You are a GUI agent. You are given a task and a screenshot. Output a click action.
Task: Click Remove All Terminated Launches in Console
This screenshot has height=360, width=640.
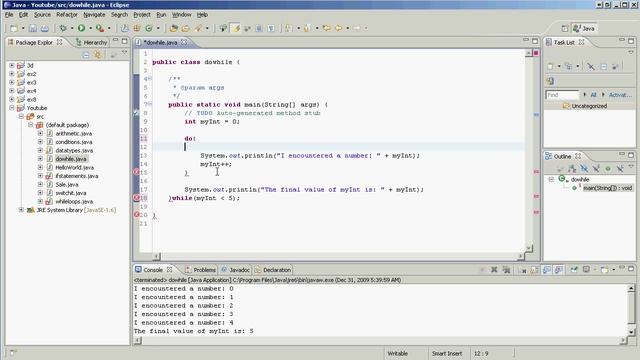(506, 270)
